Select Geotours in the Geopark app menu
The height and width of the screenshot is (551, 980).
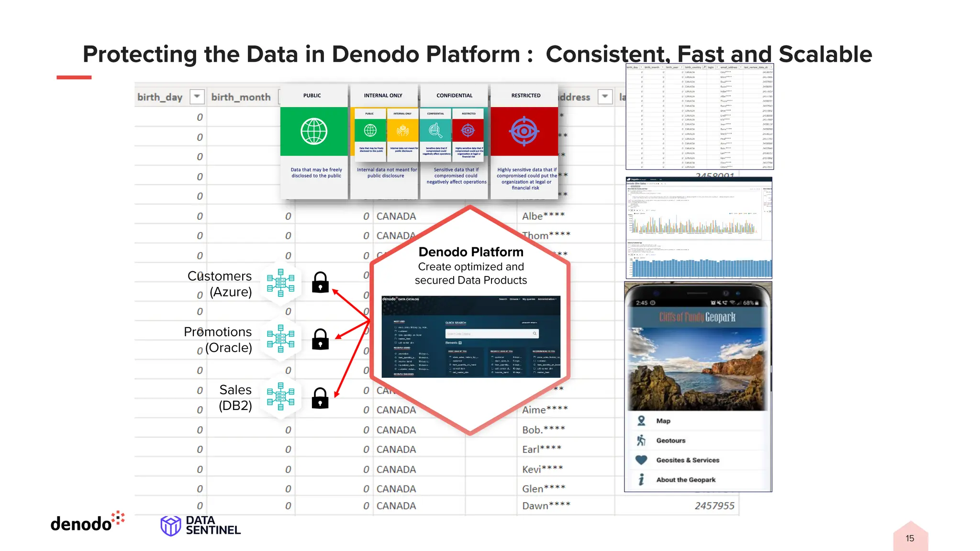coord(670,441)
